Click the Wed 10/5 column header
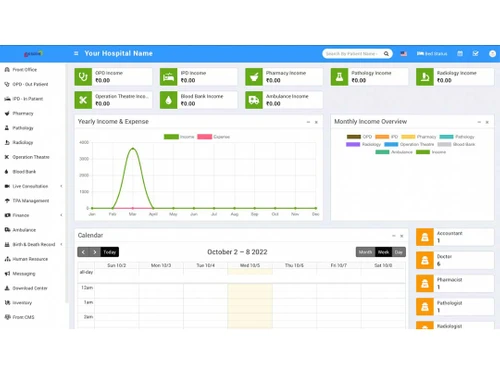 [250, 265]
